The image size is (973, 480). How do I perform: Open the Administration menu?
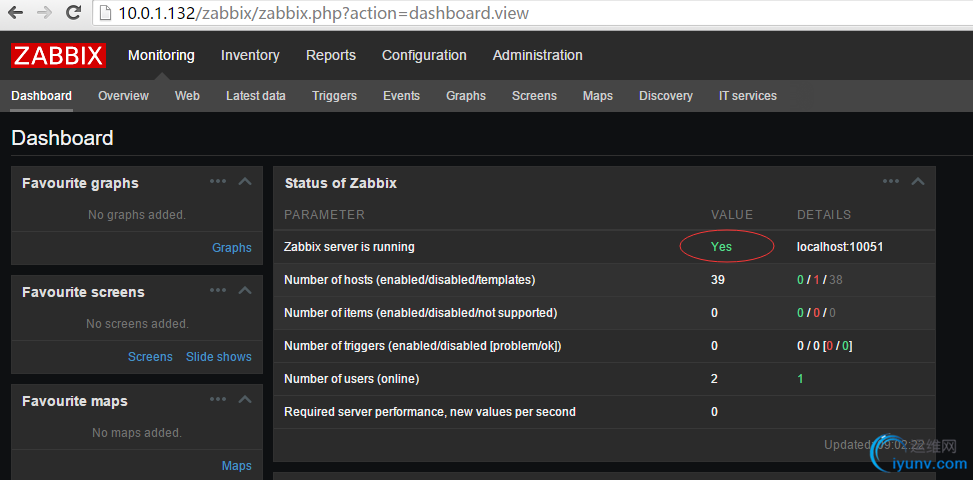click(x=537, y=56)
